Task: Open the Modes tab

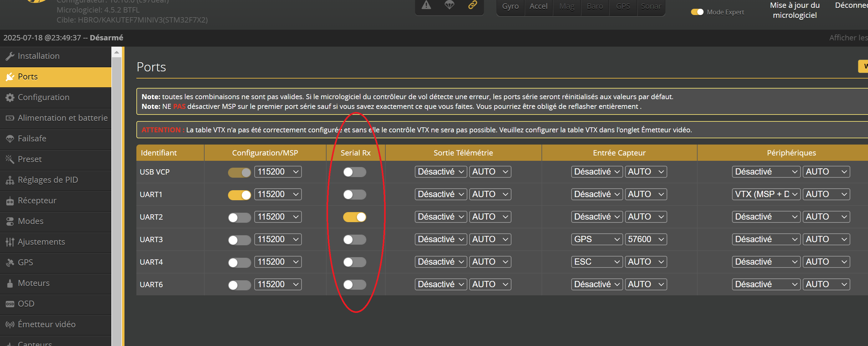Action: [x=30, y=221]
